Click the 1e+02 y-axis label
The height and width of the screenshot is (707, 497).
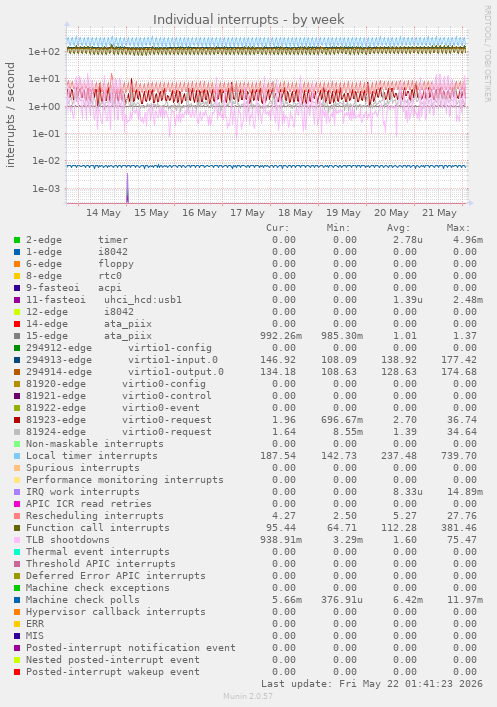pos(44,51)
